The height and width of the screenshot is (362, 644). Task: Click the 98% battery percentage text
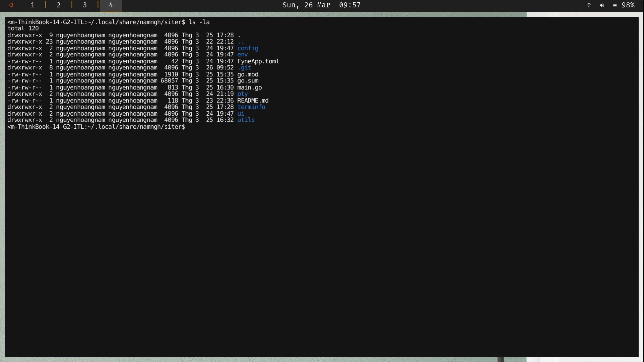(628, 5)
